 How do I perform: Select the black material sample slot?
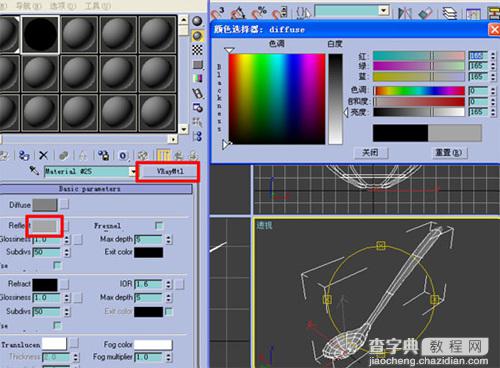[40, 35]
